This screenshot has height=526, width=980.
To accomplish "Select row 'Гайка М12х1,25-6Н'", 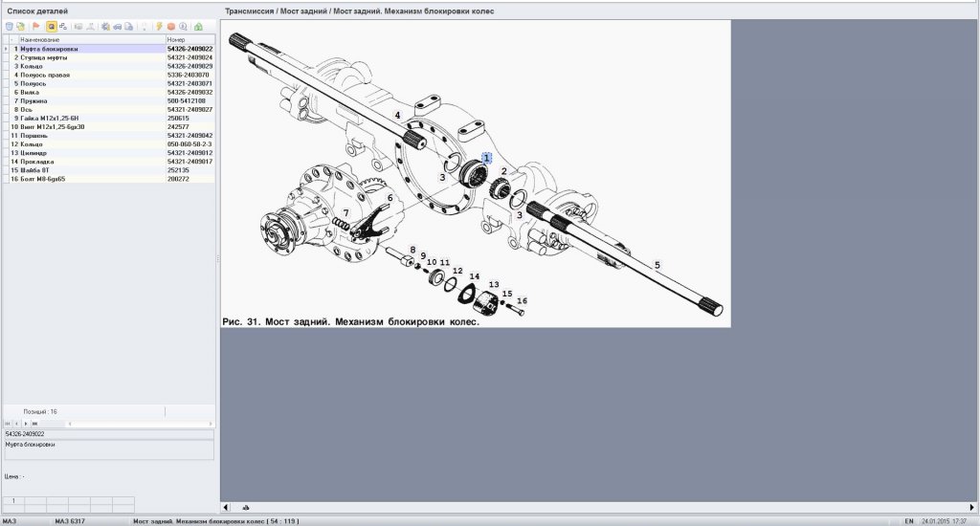I will click(x=109, y=118).
